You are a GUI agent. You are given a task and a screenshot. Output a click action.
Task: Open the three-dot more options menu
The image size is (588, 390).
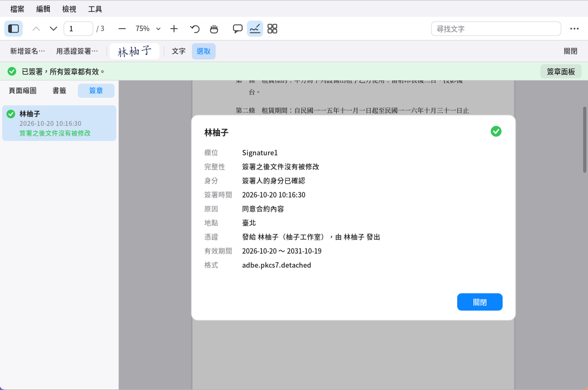574,29
